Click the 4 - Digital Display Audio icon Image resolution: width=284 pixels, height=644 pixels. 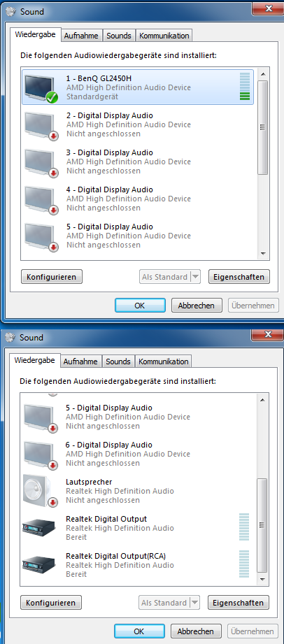[x=41, y=199]
